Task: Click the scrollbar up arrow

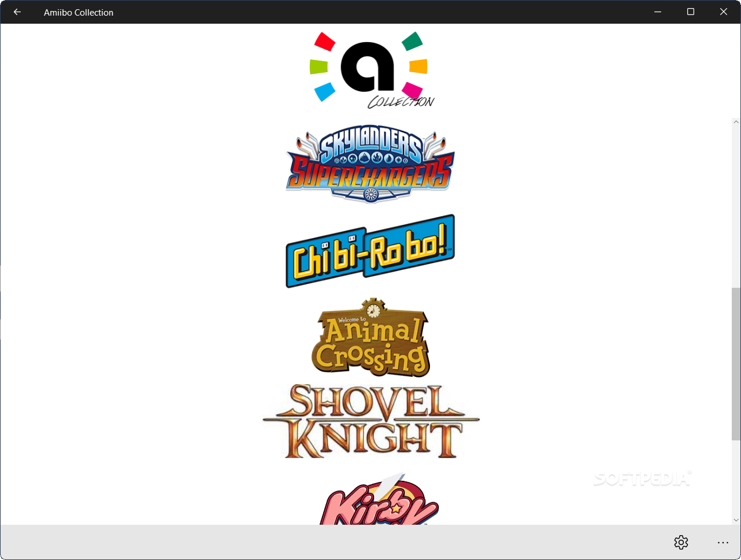Action: coord(736,122)
